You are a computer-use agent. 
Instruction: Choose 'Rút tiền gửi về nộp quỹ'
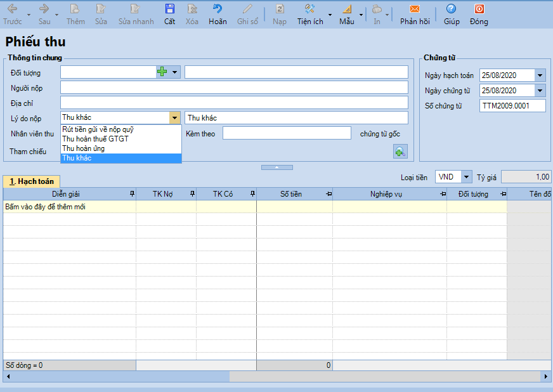(98, 129)
